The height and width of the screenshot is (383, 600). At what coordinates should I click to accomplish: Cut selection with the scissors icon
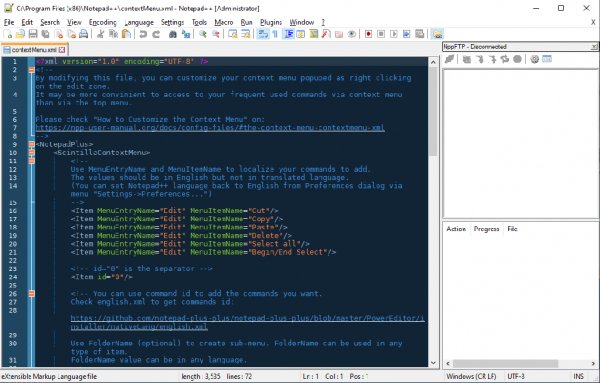[x=101, y=34]
